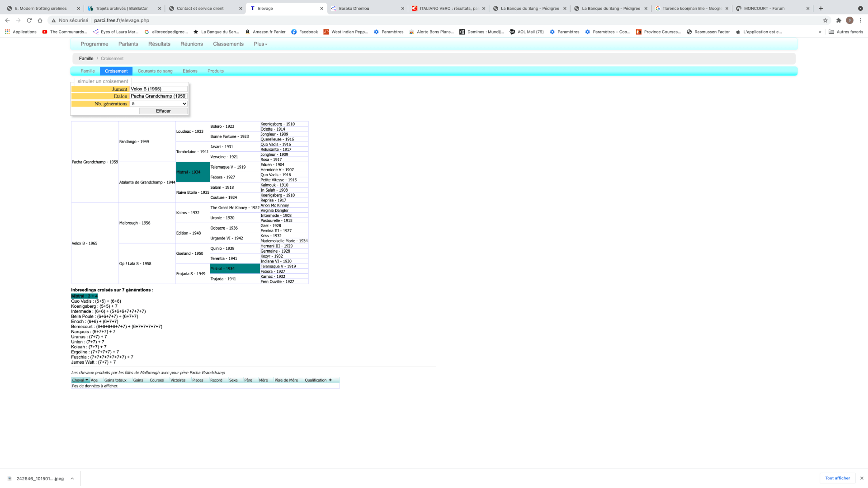Screen dimensions: 868x488
Task: Sort by the Cheval column dropdown arrow
Action: point(87,380)
